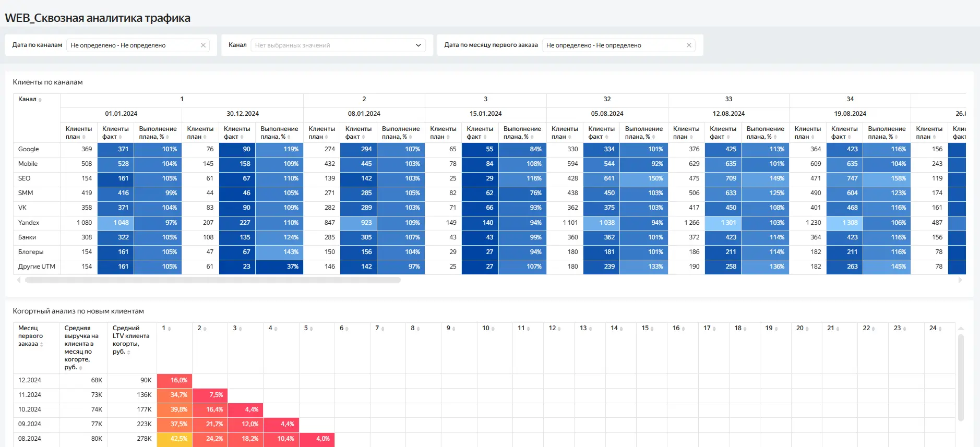Viewport: 980px width, 447px height.
Task: Sort the channels table by 'Канал' column
Action: click(x=40, y=100)
